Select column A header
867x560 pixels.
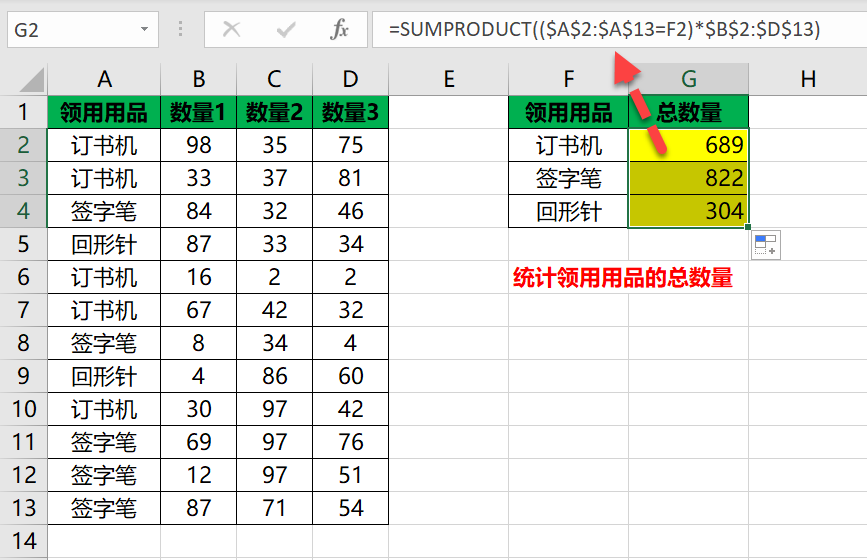pos(104,79)
